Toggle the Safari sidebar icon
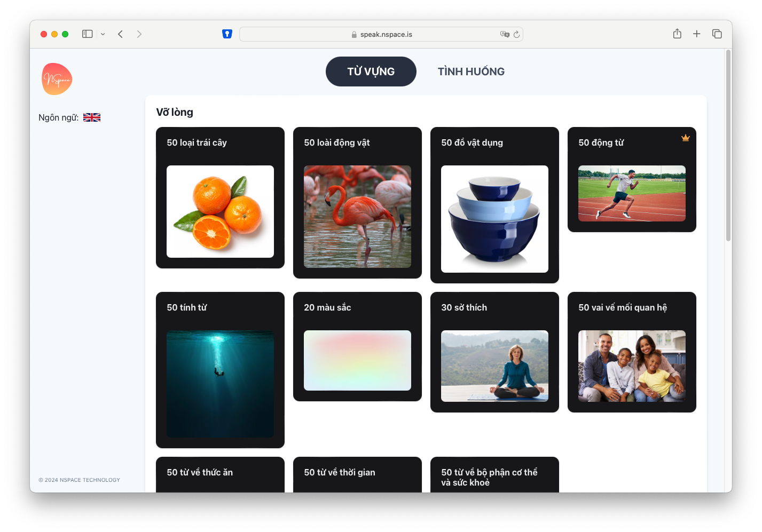The width and height of the screenshot is (762, 532). 88,34
